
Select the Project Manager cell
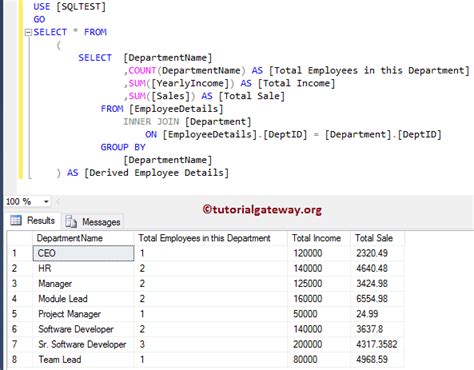click(83, 314)
